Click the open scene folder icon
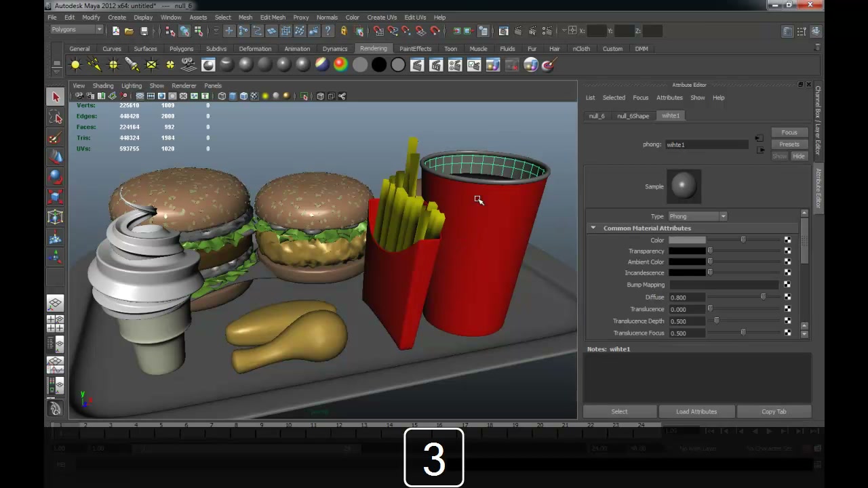The width and height of the screenshot is (868, 488). tap(129, 31)
